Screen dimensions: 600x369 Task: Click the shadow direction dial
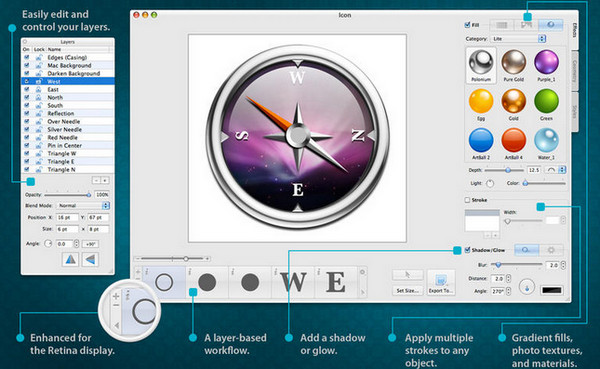pos(527,287)
